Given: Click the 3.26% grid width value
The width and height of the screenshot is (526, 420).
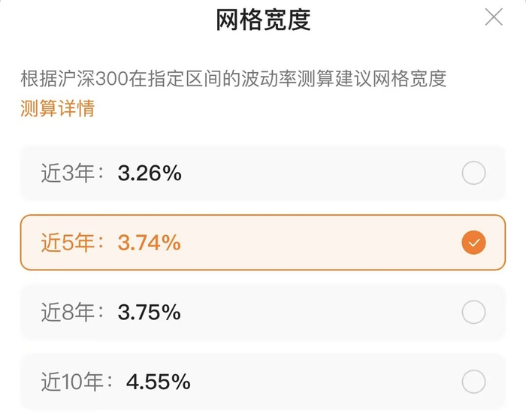Looking at the screenshot, I should [x=150, y=174].
